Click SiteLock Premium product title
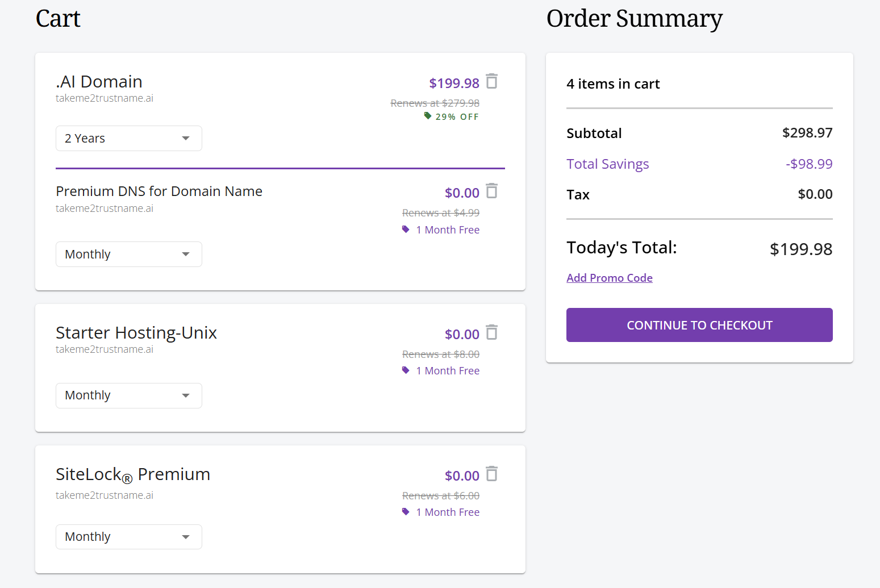The image size is (880, 588). [133, 474]
